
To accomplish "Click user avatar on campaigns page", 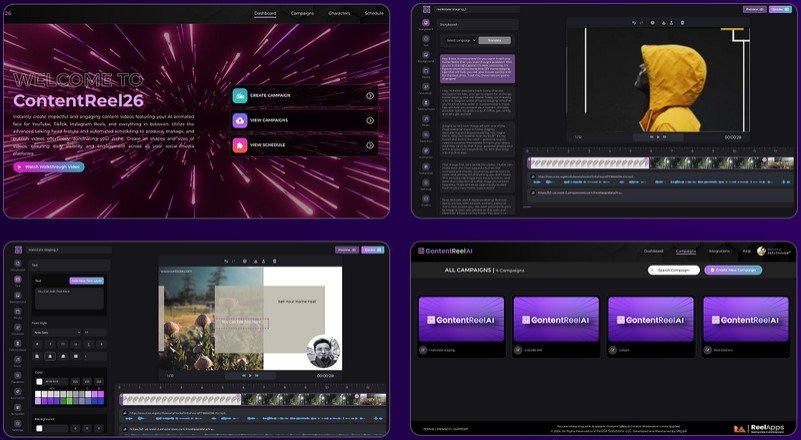I will point(761,251).
